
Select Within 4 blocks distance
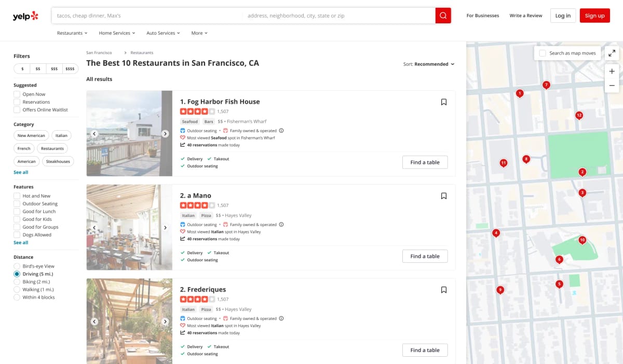coord(17,297)
